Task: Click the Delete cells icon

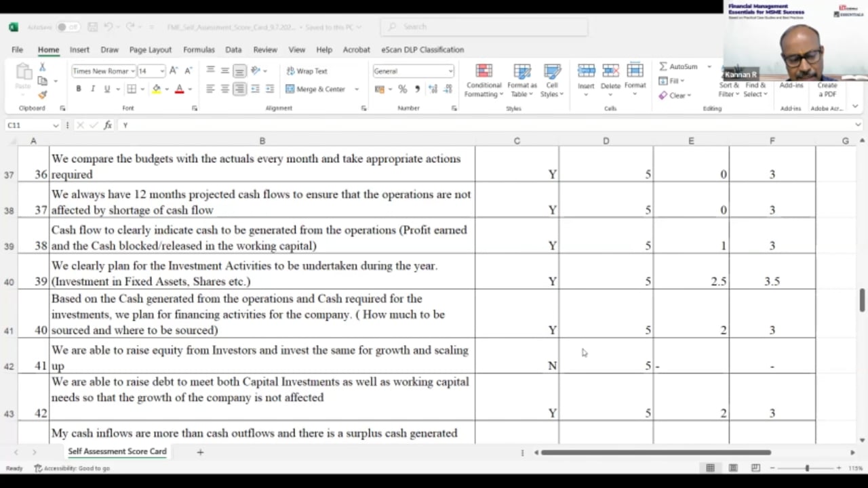Action: tap(610, 77)
